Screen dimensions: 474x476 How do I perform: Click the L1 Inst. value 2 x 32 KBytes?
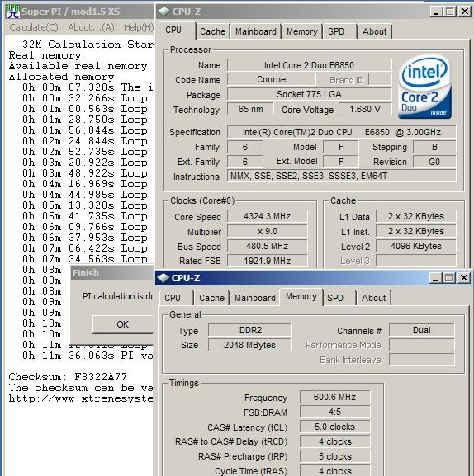tap(416, 231)
